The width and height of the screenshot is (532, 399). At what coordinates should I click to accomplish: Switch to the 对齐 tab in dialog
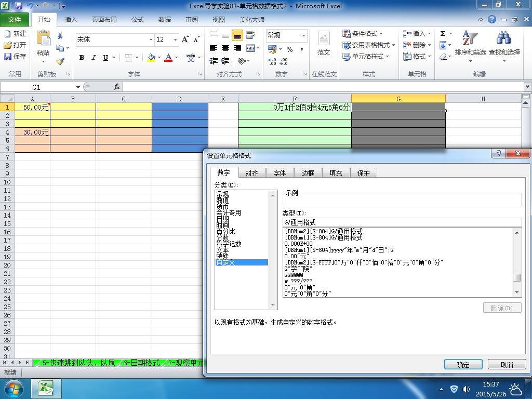251,173
